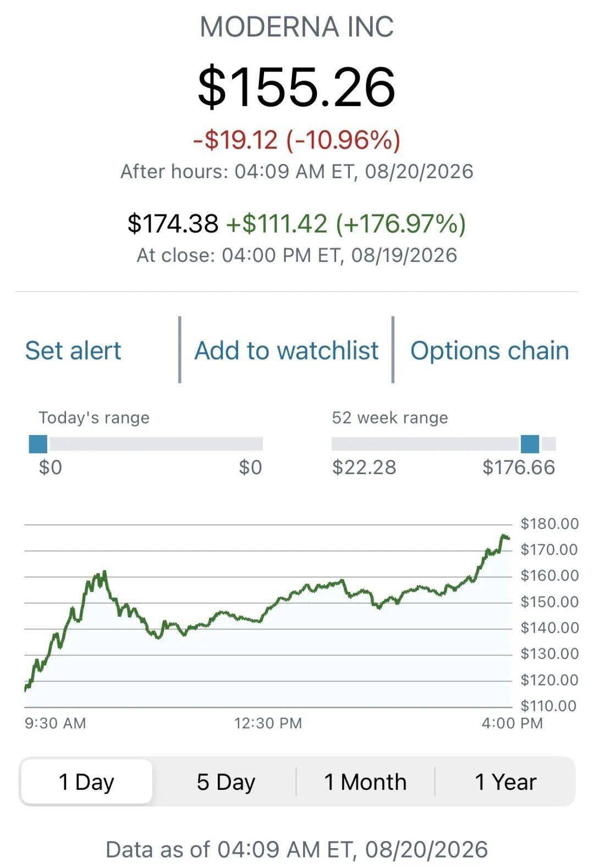594x868 pixels.
Task: Click the $174.38 closing price
Action: tap(173, 223)
